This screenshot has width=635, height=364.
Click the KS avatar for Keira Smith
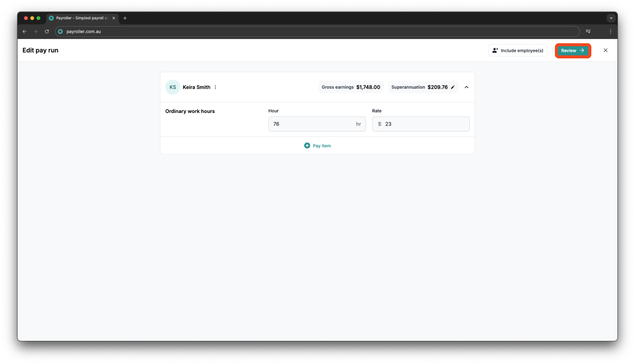click(x=173, y=87)
